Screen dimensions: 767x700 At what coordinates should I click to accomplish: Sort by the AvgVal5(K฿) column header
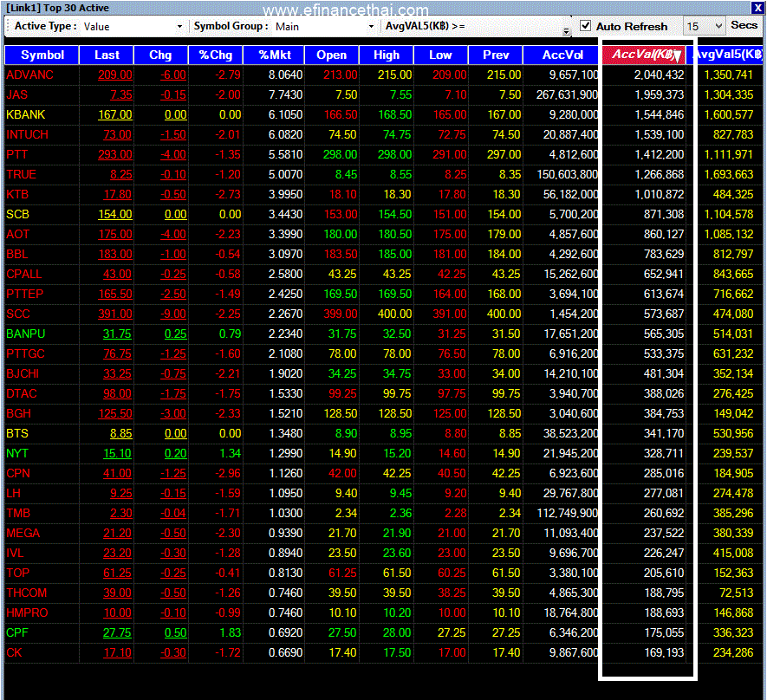pyautogui.click(x=727, y=55)
